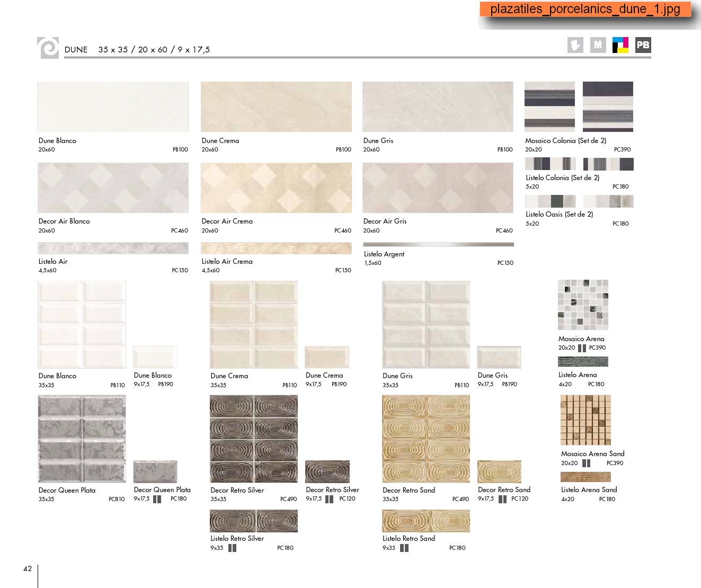Screen dimensions: 701x588
Task: Click the "Listelo Air Crema" label
Action: pos(227,262)
